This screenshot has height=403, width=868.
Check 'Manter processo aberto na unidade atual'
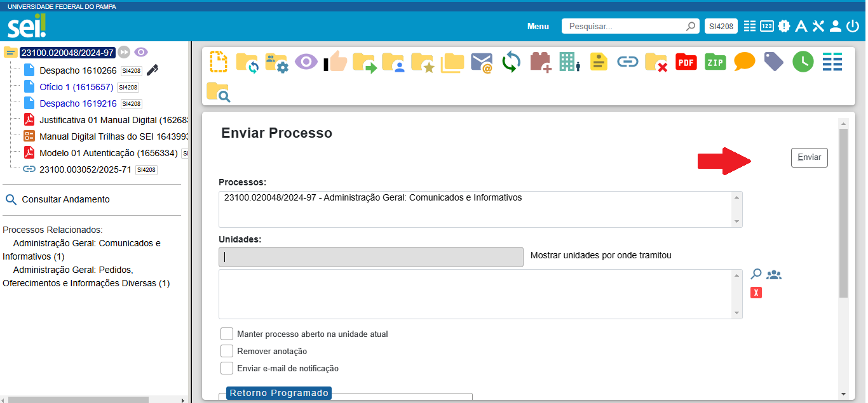point(227,334)
